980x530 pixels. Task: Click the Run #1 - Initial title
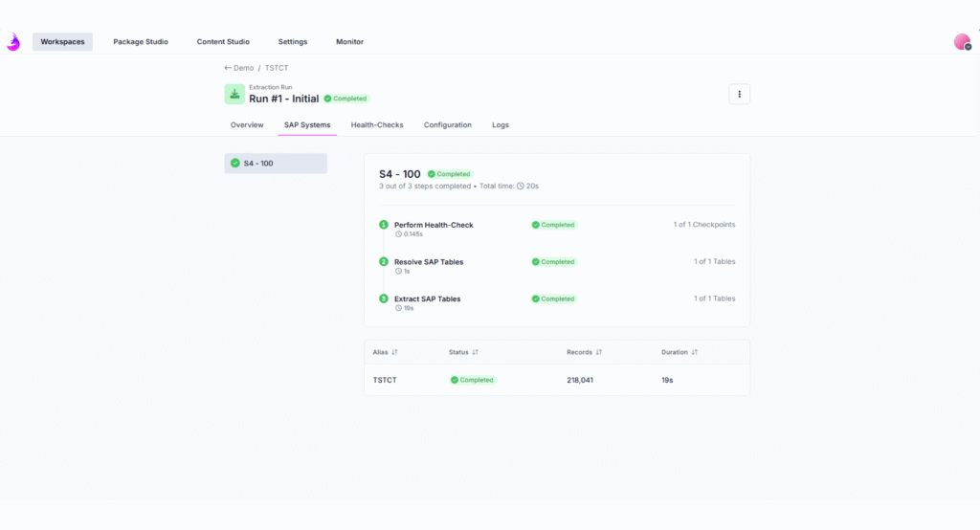283,99
